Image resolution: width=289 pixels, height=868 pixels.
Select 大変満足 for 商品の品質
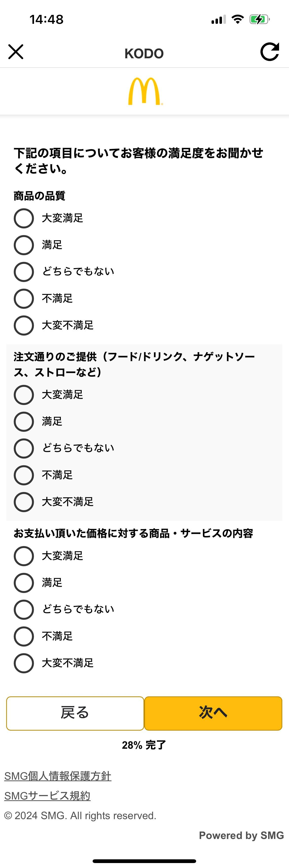pos(24,218)
